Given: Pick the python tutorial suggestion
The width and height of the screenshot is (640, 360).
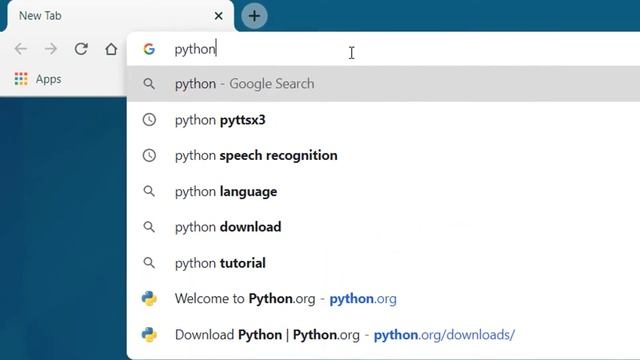Looking at the screenshot, I should [384, 263].
